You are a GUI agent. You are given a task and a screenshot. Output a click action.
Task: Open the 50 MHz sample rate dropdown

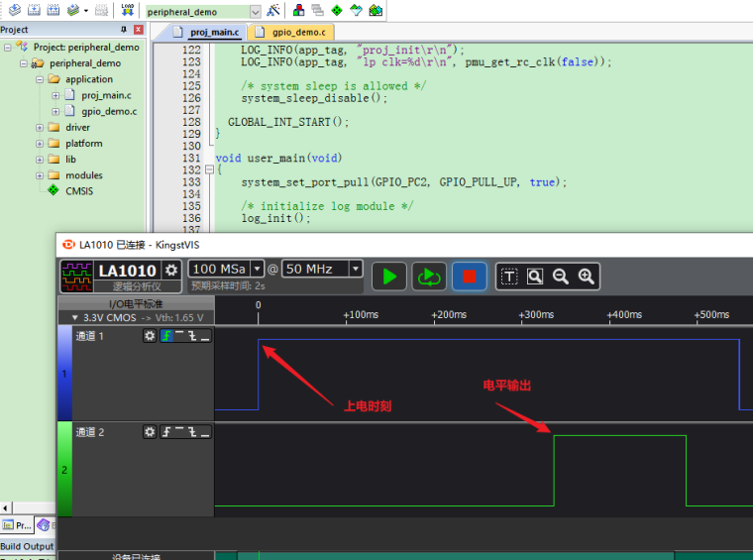point(356,269)
